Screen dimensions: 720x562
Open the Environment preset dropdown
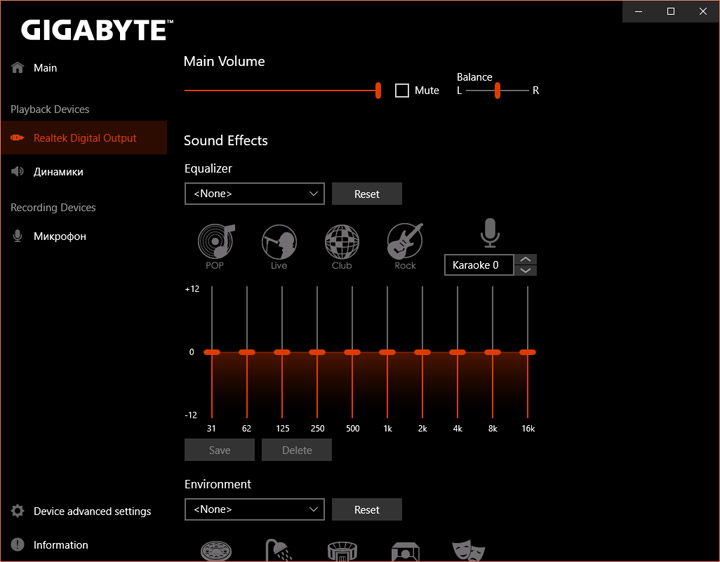[254, 509]
